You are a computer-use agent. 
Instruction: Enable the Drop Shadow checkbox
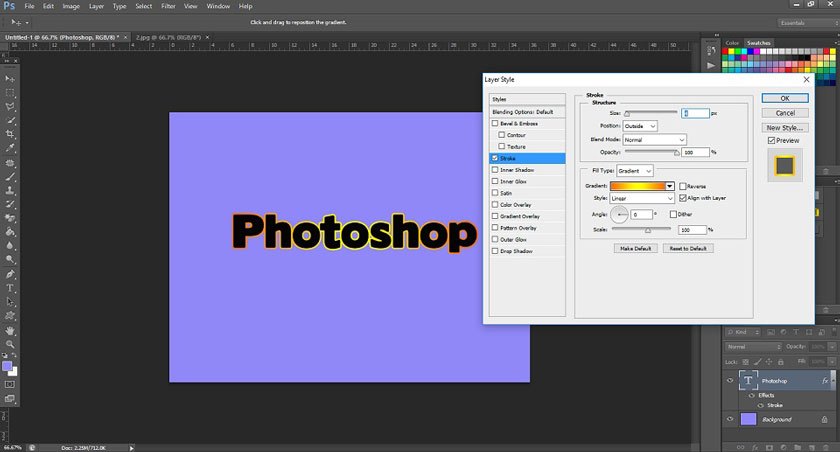(x=495, y=251)
